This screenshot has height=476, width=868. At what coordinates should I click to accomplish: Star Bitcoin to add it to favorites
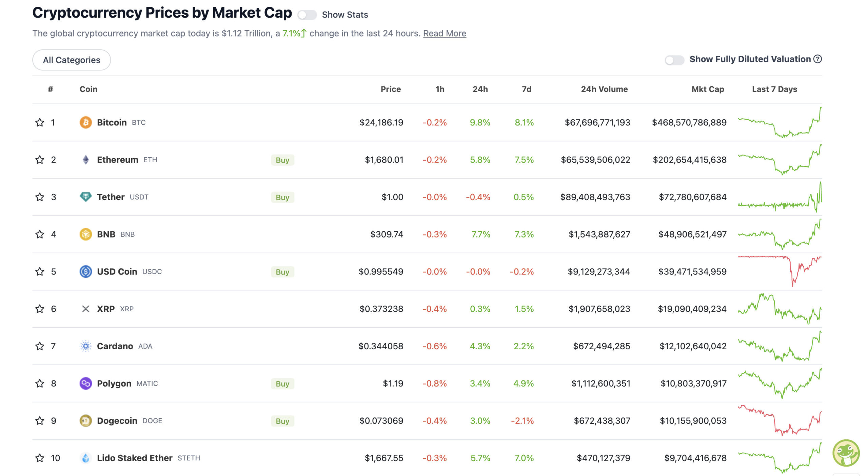40,122
